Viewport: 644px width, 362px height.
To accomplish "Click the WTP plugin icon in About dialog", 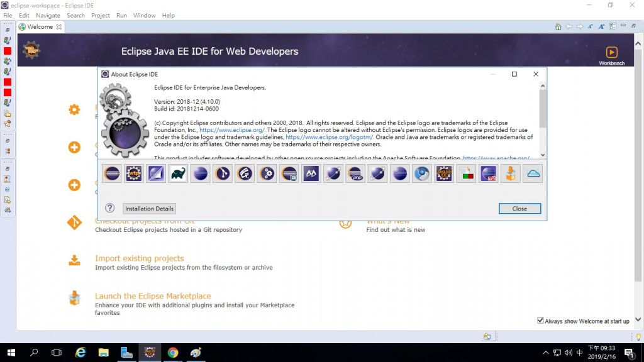I will pyautogui.click(x=134, y=173).
